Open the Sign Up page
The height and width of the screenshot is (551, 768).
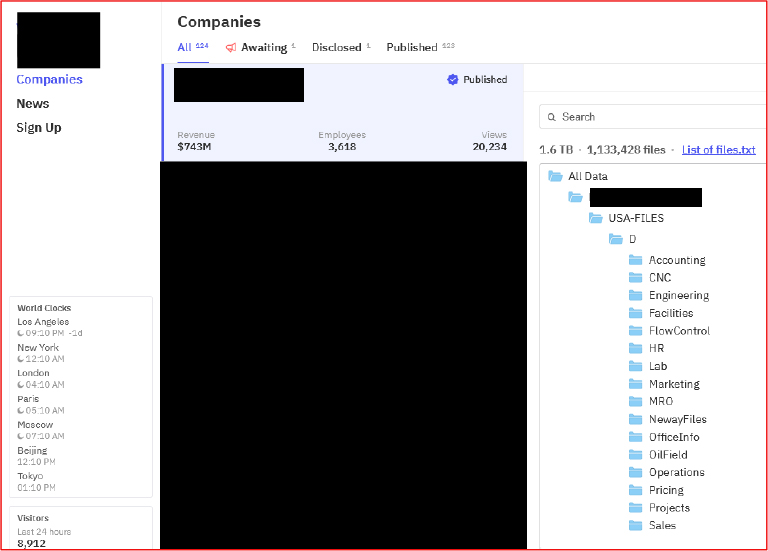pos(38,128)
